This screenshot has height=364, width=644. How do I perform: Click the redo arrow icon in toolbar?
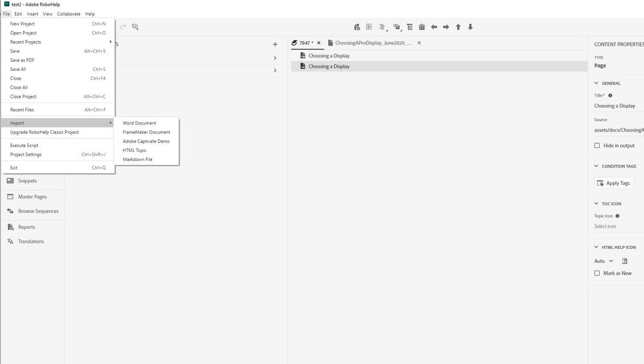[x=122, y=27]
